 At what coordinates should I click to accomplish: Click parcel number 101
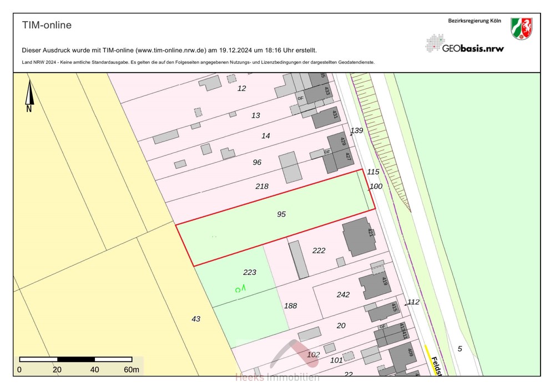(x=336, y=360)
